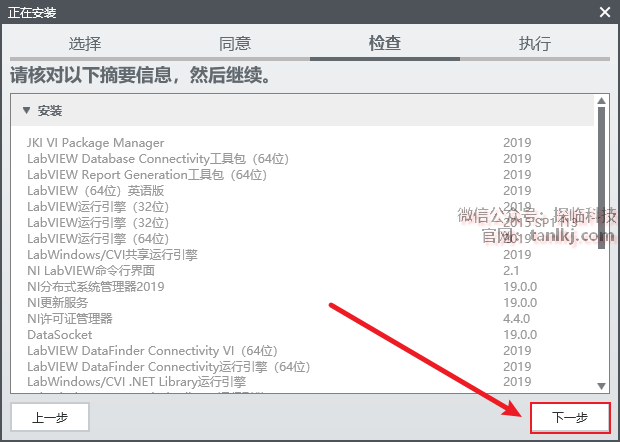620x442 pixels.
Task: Select LabVIEW运行引擎 (64位) row
Action: (302, 238)
